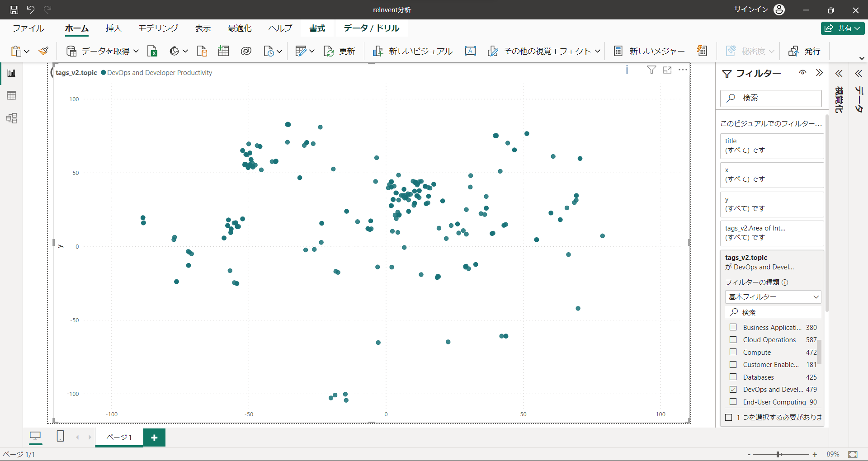
Task: Enter focus mode on the scatter chart
Action: tap(667, 70)
